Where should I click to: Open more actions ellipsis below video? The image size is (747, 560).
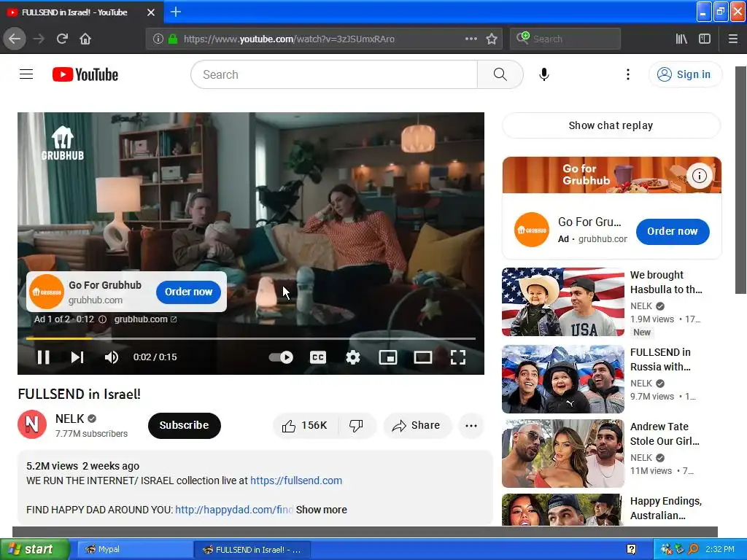[471, 426]
